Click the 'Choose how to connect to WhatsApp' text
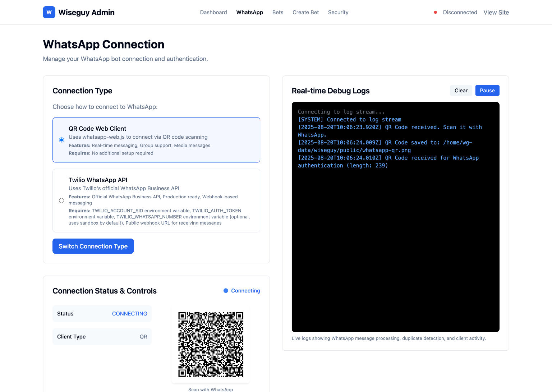The width and height of the screenshot is (552, 392). 105,107
